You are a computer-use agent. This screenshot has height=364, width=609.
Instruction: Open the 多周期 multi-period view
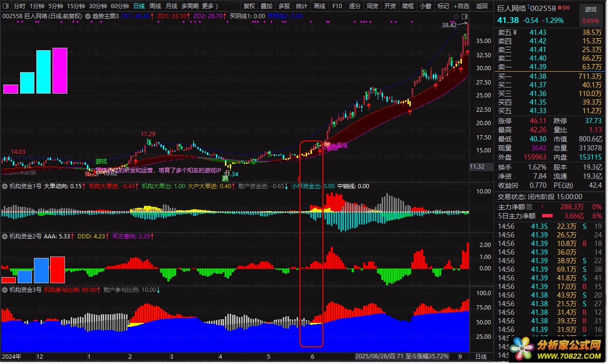pos(190,6)
